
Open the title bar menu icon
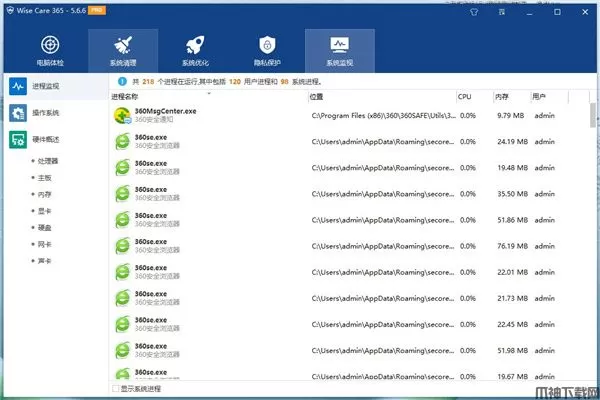click(x=502, y=12)
